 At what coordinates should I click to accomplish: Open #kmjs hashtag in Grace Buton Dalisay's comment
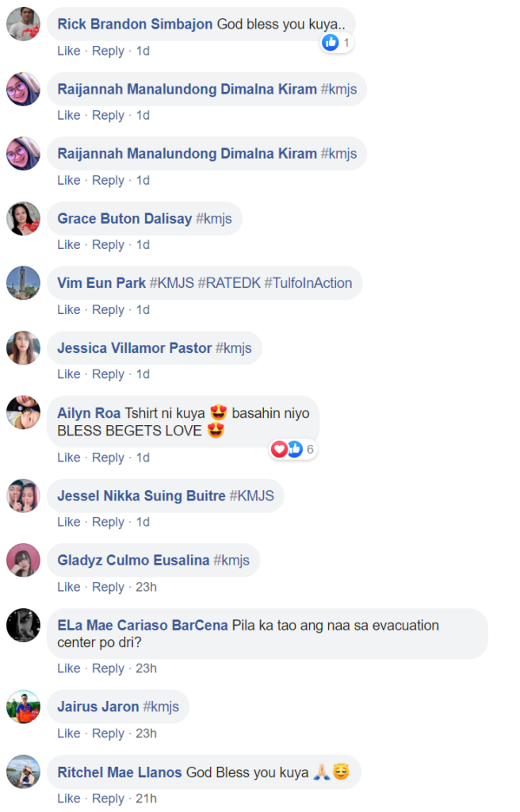click(214, 219)
